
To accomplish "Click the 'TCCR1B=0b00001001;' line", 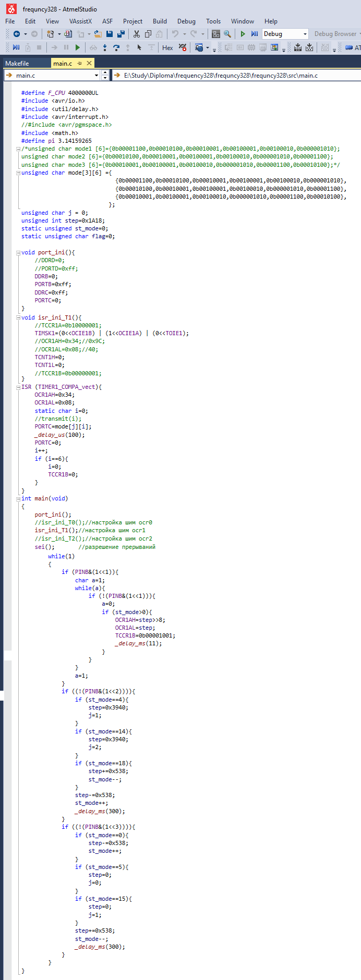I will point(145,635).
